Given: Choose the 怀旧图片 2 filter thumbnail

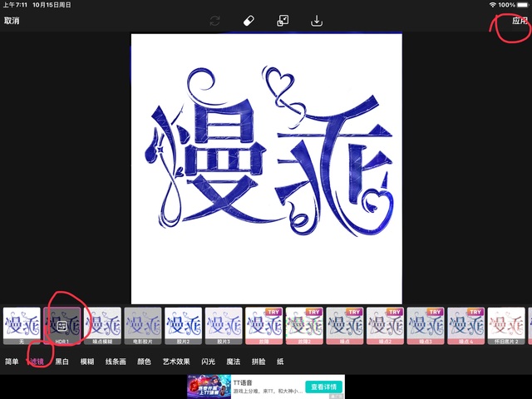Looking at the screenshot, I should pyautogui.click(x=506, y=326).
